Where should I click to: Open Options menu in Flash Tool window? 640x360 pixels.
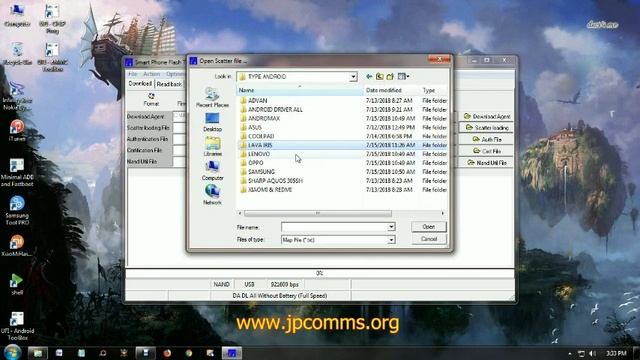point(176,74)
